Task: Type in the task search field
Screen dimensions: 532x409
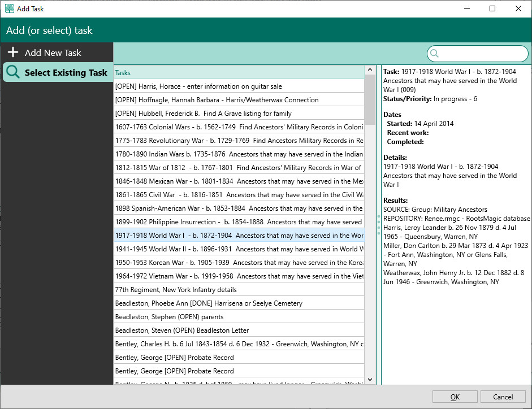Action: tap(482, 54)
